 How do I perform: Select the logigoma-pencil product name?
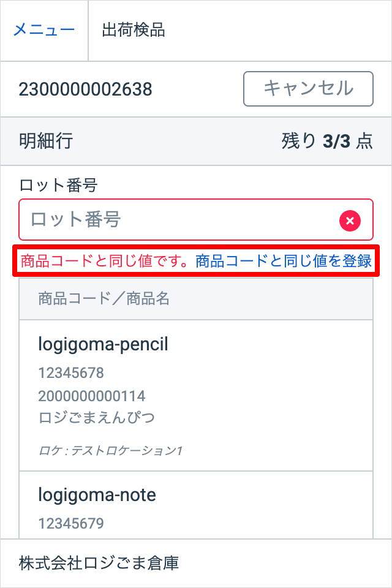[103, 345]
